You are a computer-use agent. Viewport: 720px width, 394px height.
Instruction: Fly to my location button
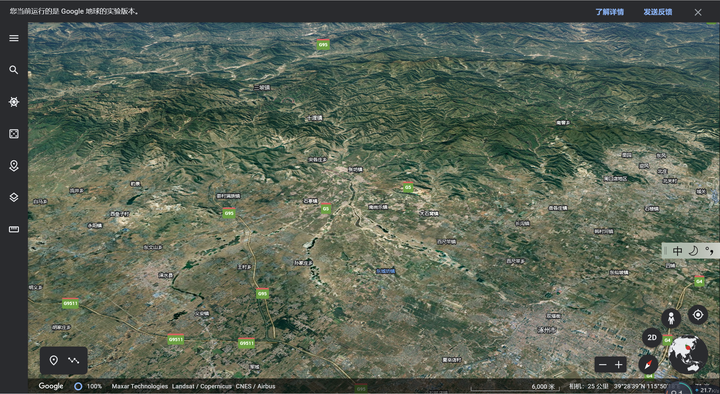pyautogui.click(x=698, y=315)
